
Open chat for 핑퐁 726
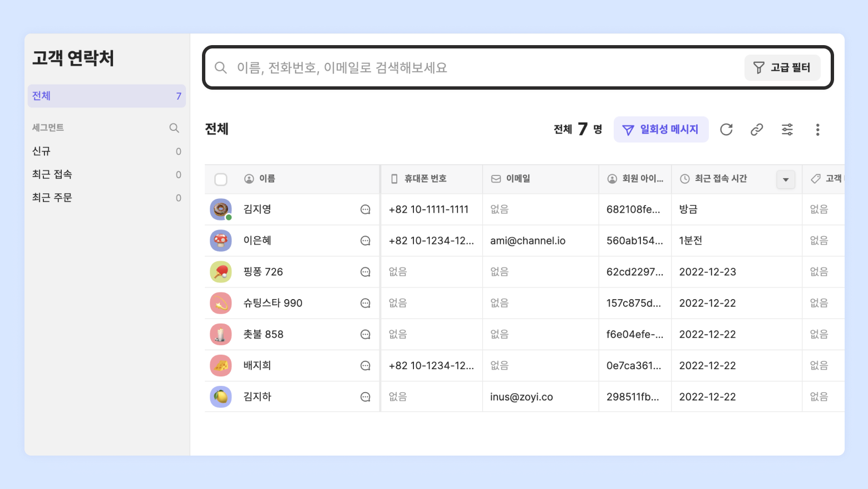click(366, 272)
